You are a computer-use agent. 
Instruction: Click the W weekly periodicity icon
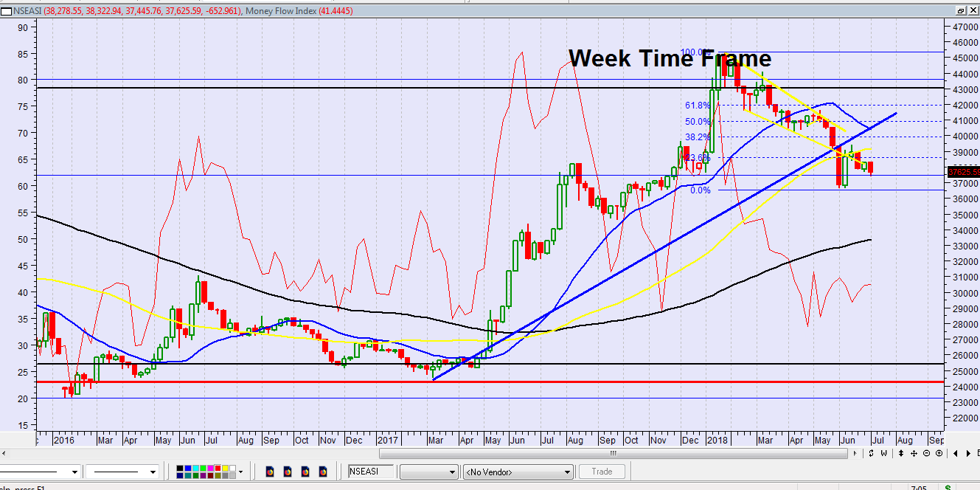pyautogui.click(x=884, y=453)
